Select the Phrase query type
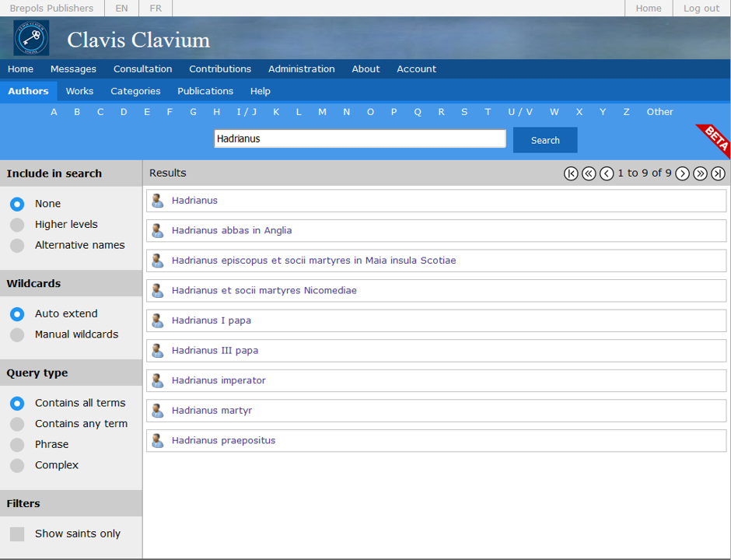The height and width of the screenshot is (560, 731). coord(17,445)
